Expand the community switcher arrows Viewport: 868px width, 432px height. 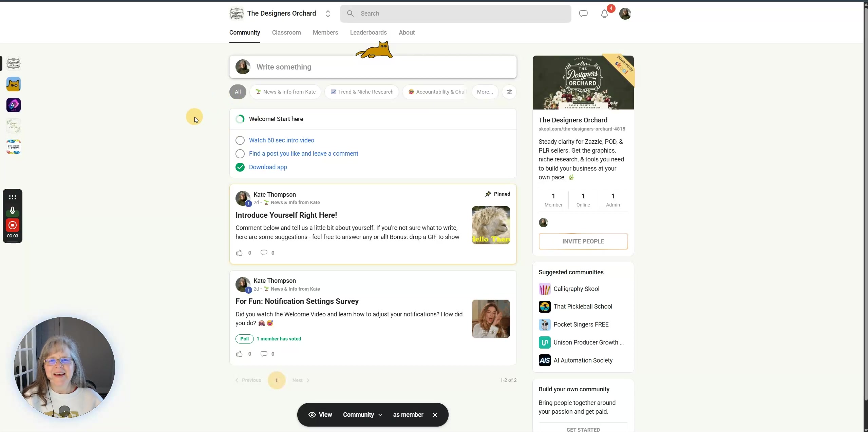point(328,14)
